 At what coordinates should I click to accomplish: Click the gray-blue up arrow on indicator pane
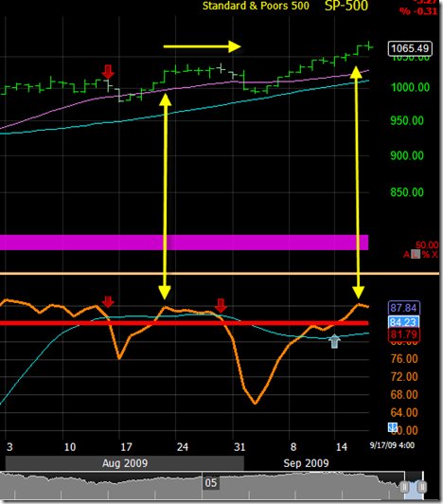pyautogui.click(x=334, y=341)
